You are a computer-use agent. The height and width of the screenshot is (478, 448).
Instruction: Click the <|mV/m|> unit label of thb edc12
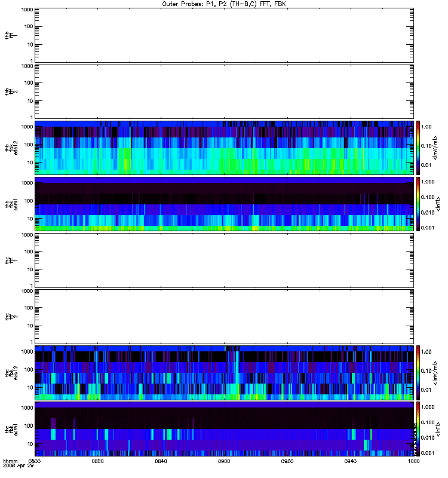coord(435,148)
